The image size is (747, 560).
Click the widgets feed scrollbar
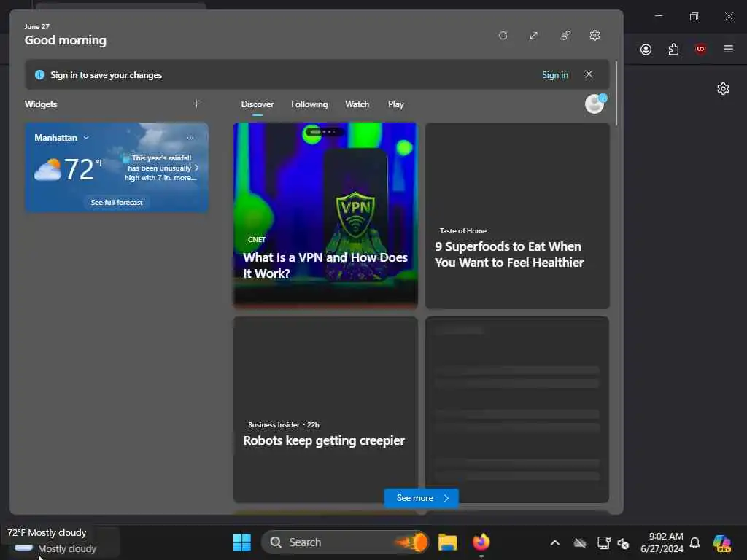point(616,93)
